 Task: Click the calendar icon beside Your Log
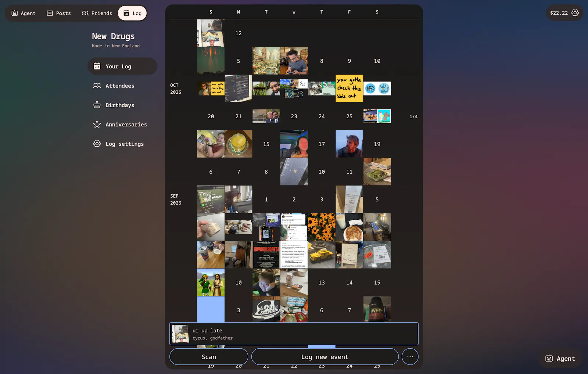pyautogui.click(x=97, y=66)
